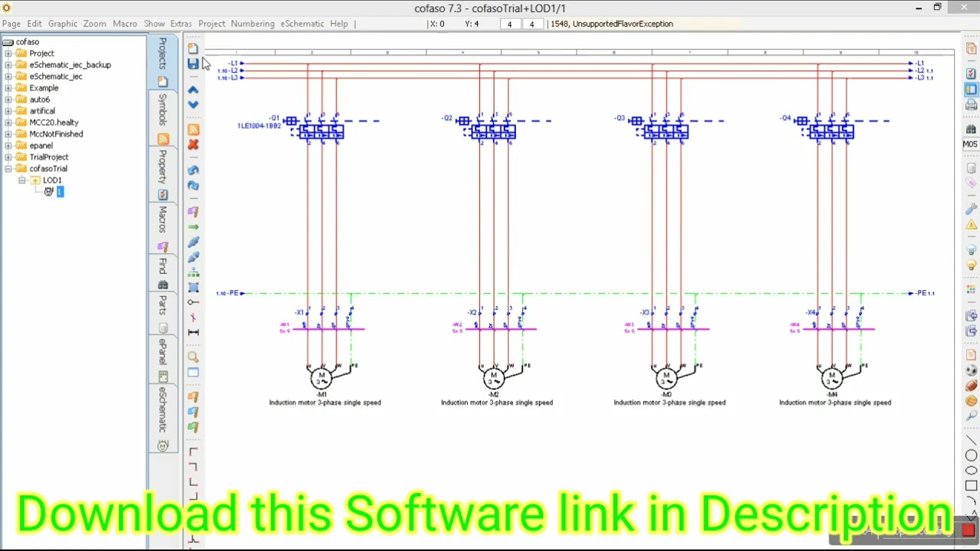Viewport: 980px width, 551px height.
Task: Expand the MccNotFinished folder
Action: click(8, 134)
